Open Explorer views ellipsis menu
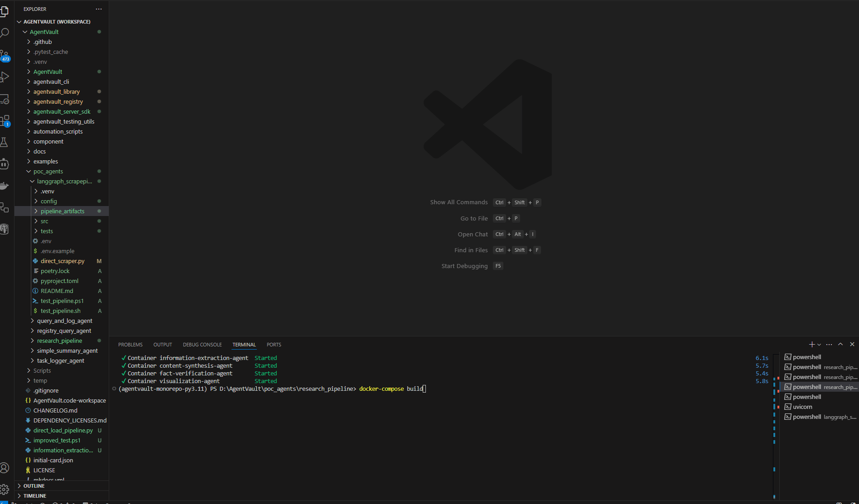859x504 pixels. point(99,9)
